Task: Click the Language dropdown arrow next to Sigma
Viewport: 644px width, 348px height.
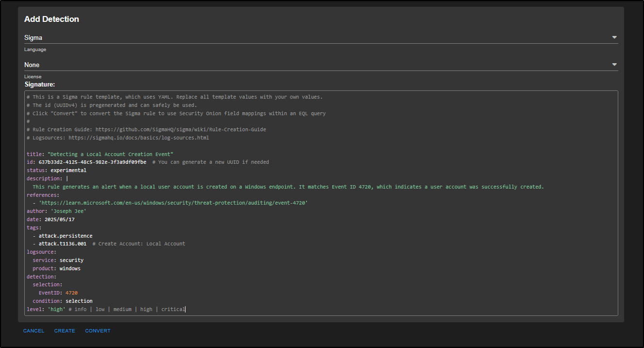Action: (x=614, y=37)
